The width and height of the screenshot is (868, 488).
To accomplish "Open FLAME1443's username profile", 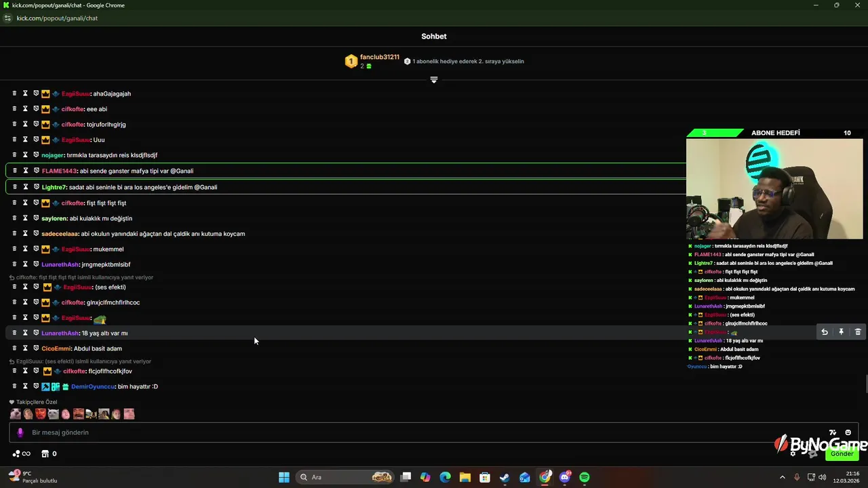I will 59,171.
